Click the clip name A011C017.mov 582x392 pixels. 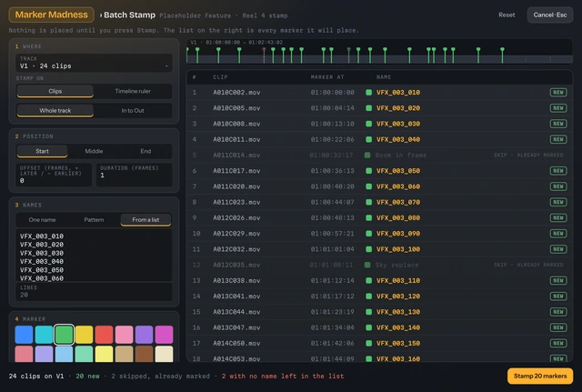pyautogui.click(x=236, y=171)
